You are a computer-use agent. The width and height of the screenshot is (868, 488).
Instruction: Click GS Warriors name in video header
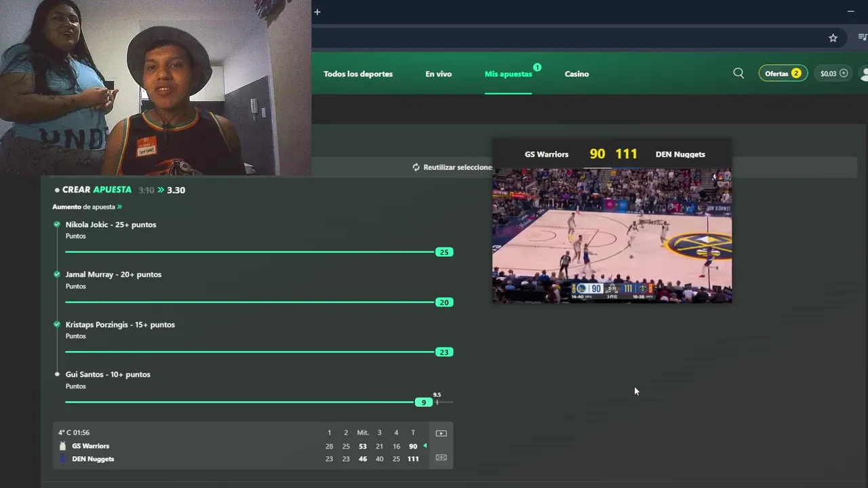click(547, 154)
